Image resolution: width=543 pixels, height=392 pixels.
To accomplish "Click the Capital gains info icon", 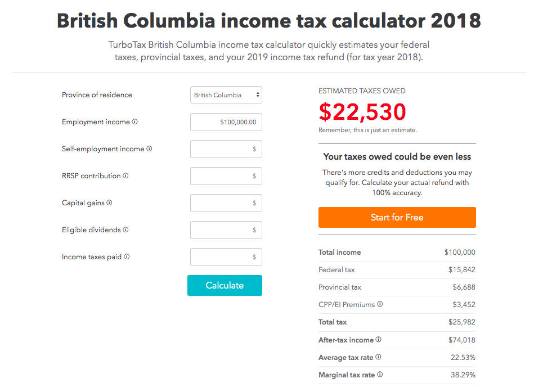I will tap(109, 203).
